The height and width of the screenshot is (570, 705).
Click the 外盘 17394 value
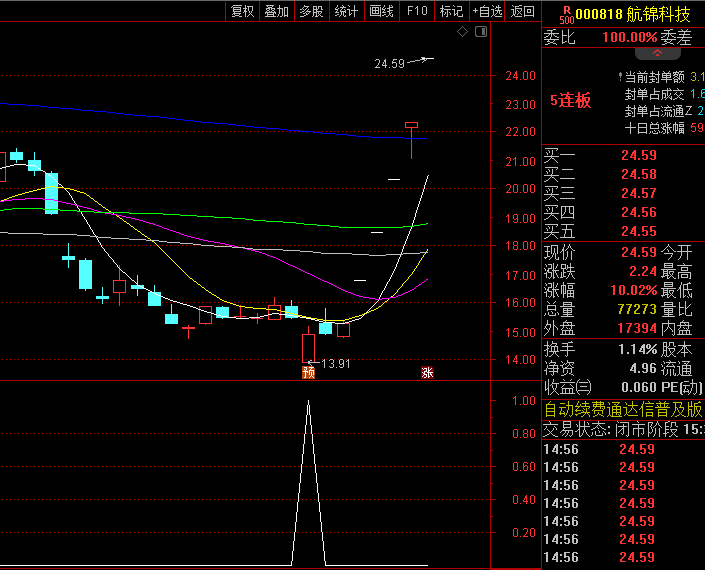click(637, 329)
